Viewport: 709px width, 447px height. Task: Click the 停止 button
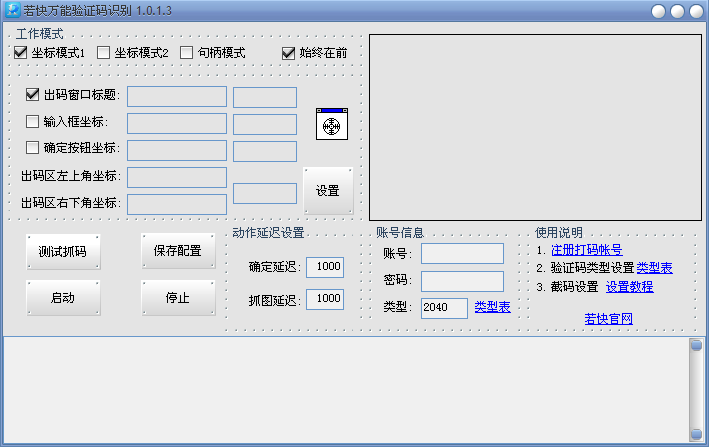[x=178, y=298]
